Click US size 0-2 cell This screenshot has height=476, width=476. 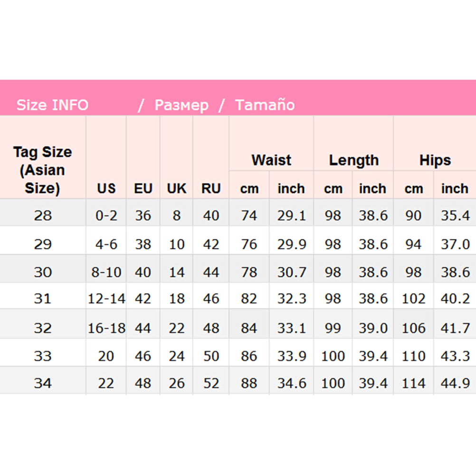[x=106, y=216]
